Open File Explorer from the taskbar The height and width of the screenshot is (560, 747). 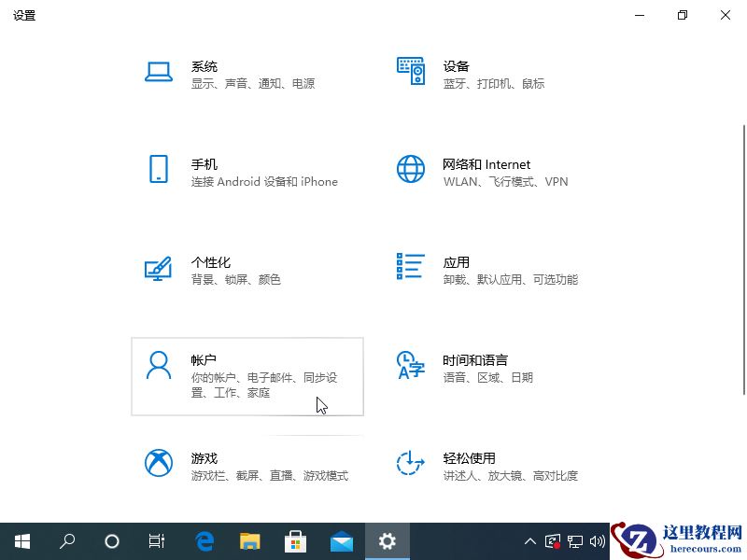coord(249,541)
